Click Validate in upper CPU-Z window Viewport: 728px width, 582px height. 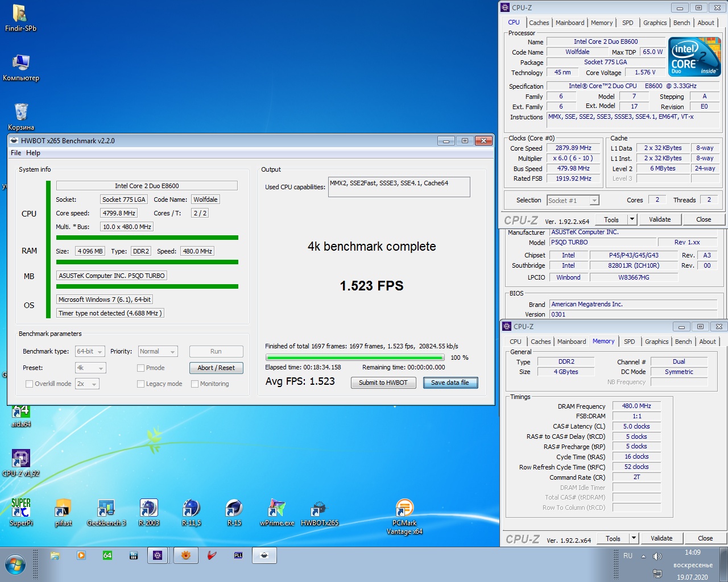[x=660, y=219]
